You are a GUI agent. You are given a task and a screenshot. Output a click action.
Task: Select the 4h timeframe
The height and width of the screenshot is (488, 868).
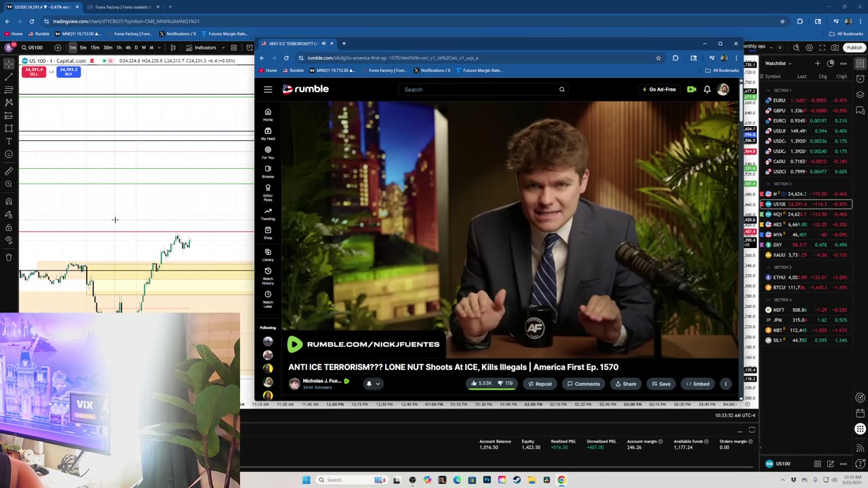tap(128, 47)
